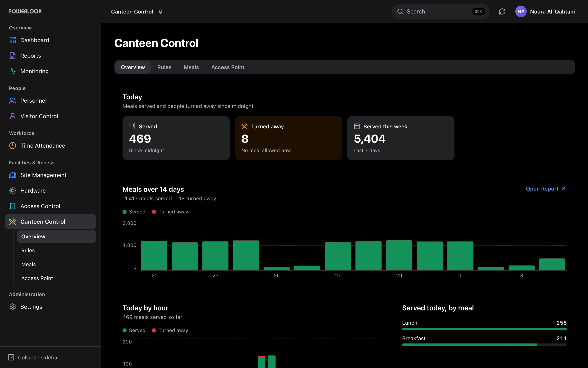Click the Breakfast progress bar
588x368 pixels.
pos(484,345)
